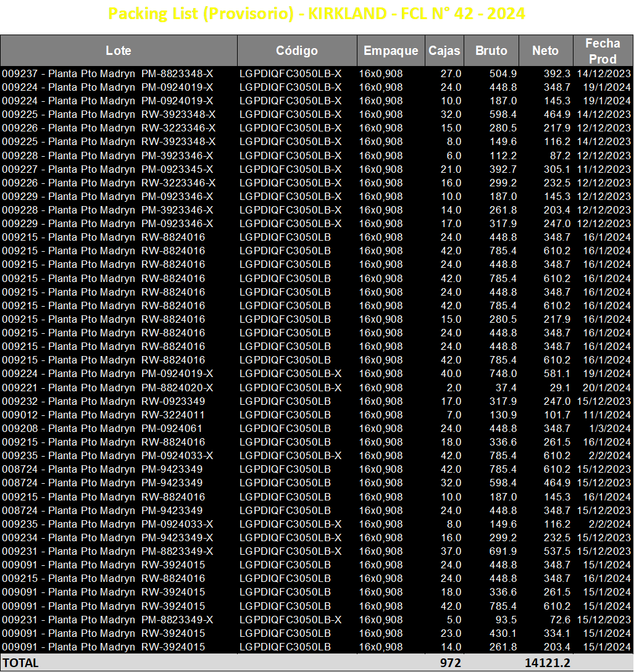Select the bruto value 691.9

(x=503, y=551)
